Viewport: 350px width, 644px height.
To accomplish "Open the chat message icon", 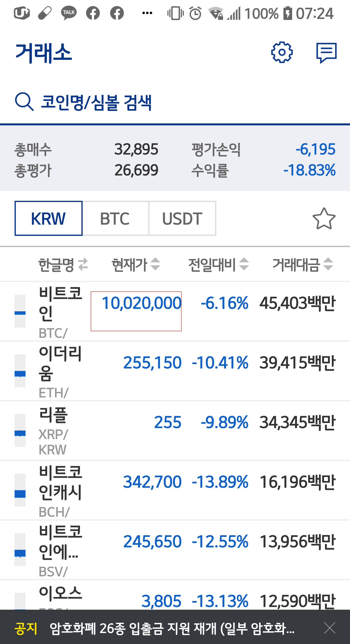I will click(x=326, y=53).
